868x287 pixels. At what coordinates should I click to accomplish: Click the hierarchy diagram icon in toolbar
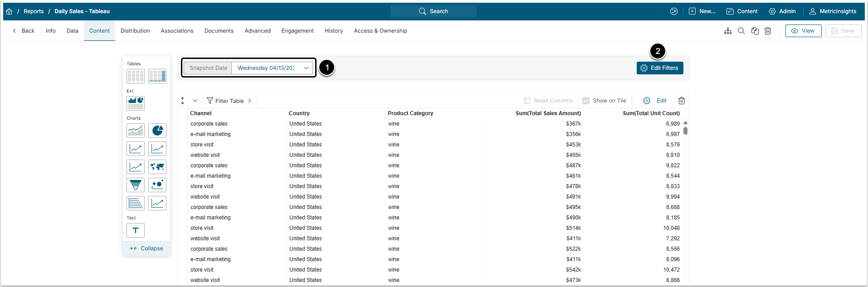728,31
